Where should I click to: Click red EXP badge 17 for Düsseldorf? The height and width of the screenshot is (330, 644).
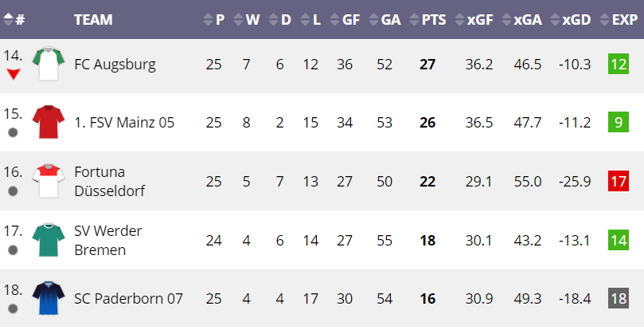click(619, 182)
